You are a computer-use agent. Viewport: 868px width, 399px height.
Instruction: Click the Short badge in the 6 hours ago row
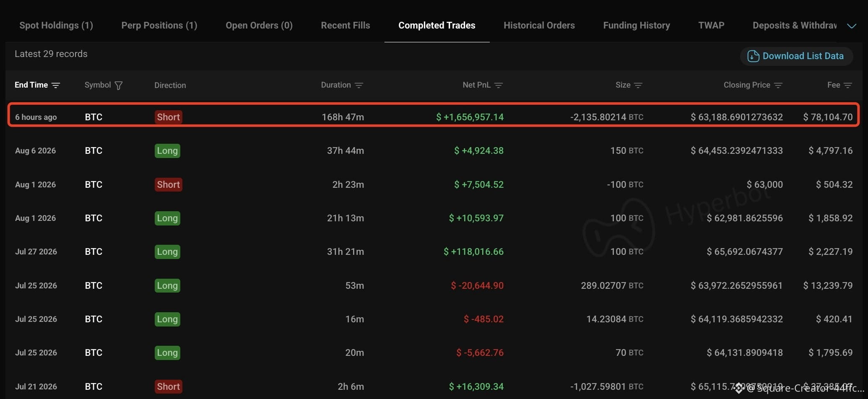[x=169, y=117]
